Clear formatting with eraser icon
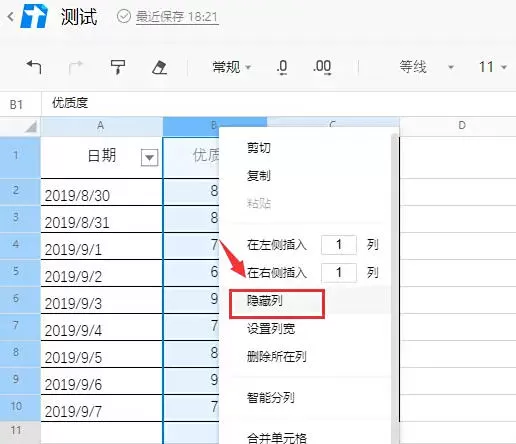 (159, 67)
